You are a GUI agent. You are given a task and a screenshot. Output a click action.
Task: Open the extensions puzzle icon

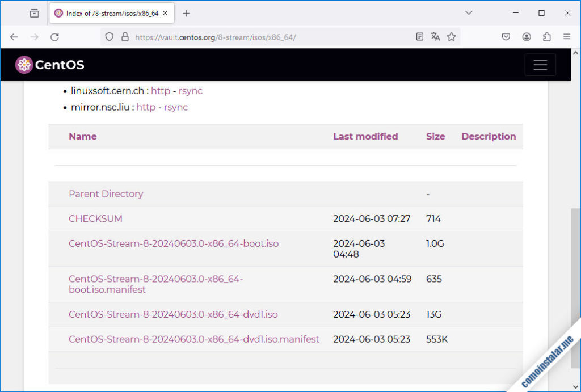tap(547, 37)
